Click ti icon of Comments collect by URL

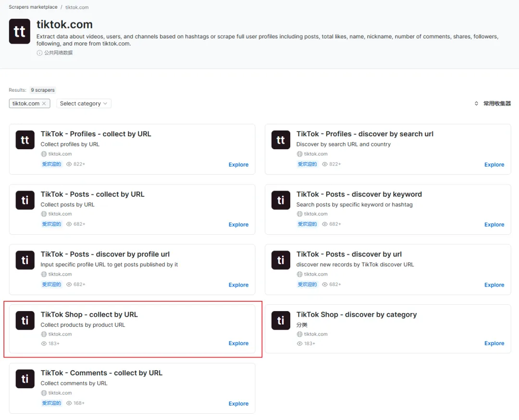click(25, 379)
